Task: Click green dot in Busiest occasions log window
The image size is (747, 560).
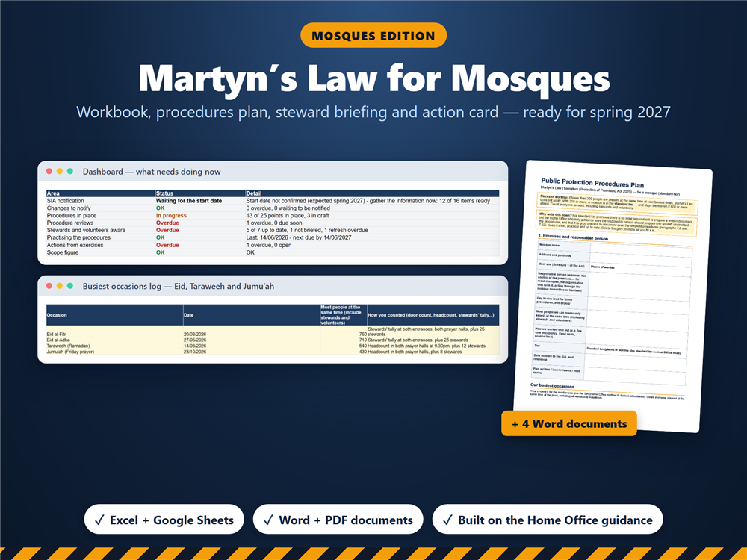Action: (x=70, y=286)
